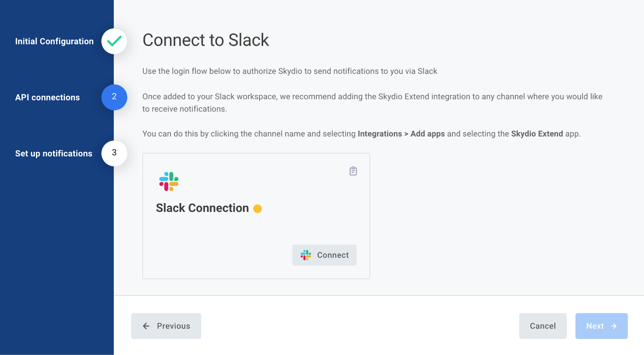Click the left arrow on Previous button

[x=146, y=326]
